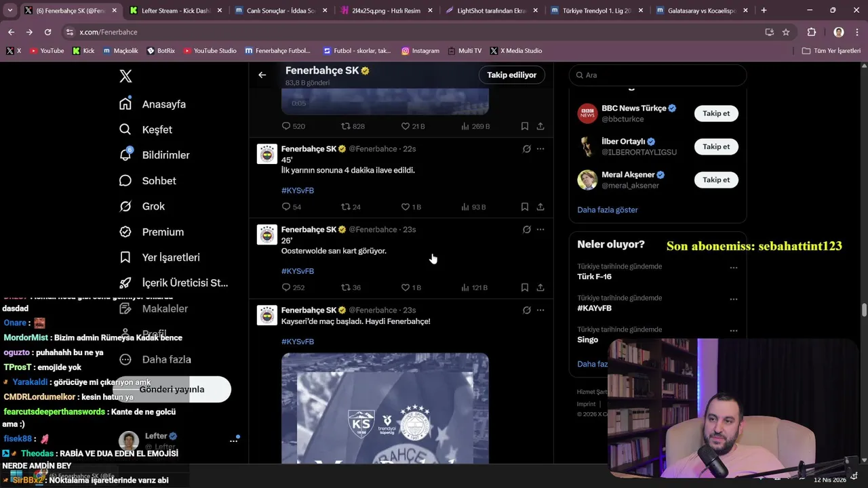Open more options on Kayseri'de maç başladı post
Viewport: 868px width, 488px height.
(540, 310)
